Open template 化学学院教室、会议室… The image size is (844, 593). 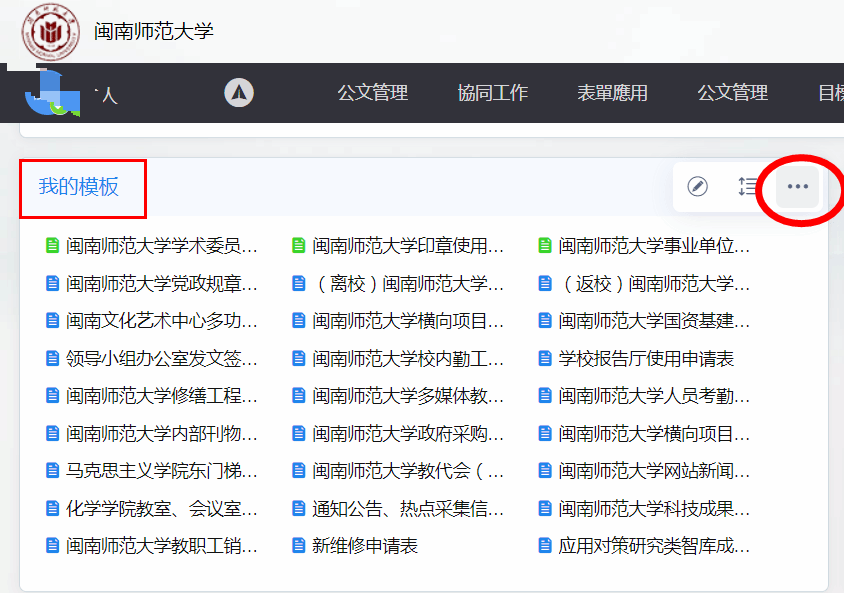tap(161, 509)
